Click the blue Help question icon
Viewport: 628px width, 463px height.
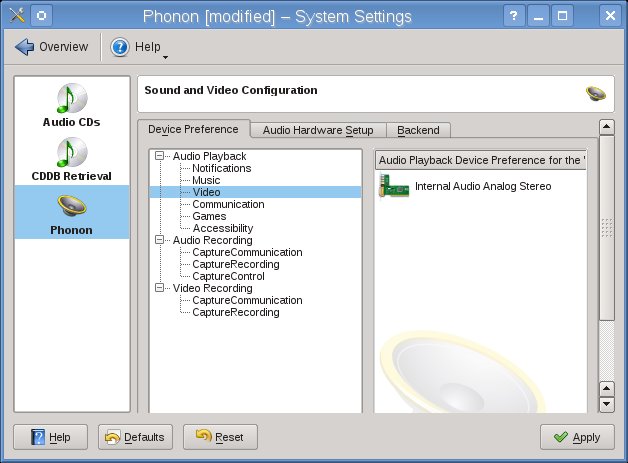click(120, 47)
